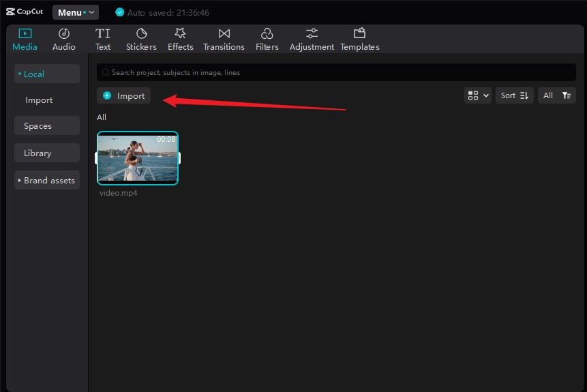The width and height of the screenshot is (587, 392).
Task: Open the grid view layout dropdown
Action: tap(477, 95)
